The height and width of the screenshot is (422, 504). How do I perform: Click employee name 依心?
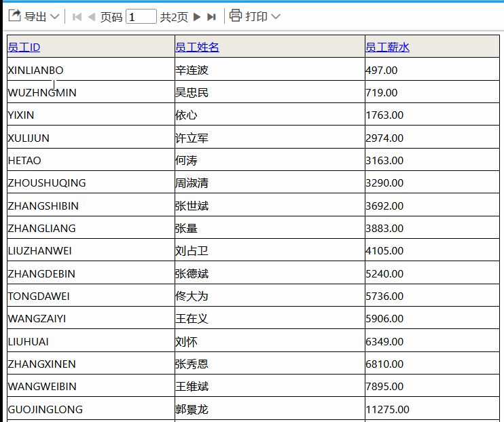pyautogui.click(x=186, y=115)
